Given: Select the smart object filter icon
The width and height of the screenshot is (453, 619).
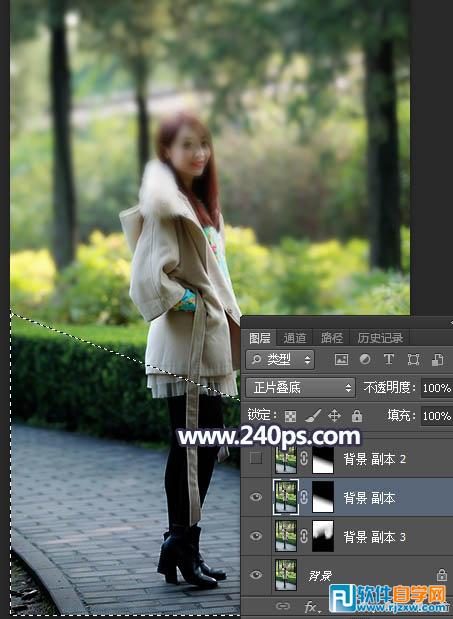Looking at the screenshot, I should (437, 359).
